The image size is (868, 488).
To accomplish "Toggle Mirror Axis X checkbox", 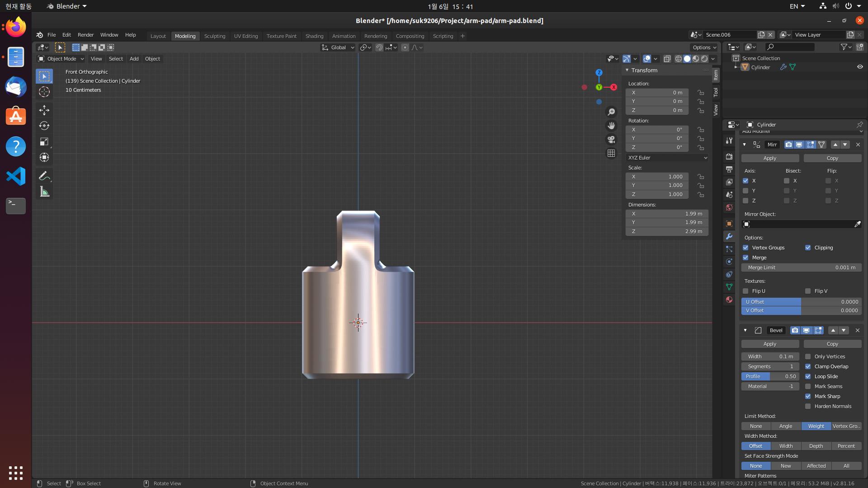I will [x=745, y=181].
